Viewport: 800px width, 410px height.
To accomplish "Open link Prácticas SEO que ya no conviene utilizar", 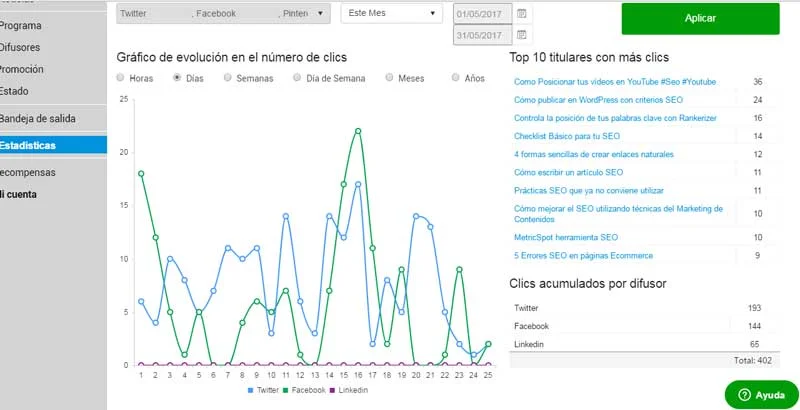I will [589, 190].
